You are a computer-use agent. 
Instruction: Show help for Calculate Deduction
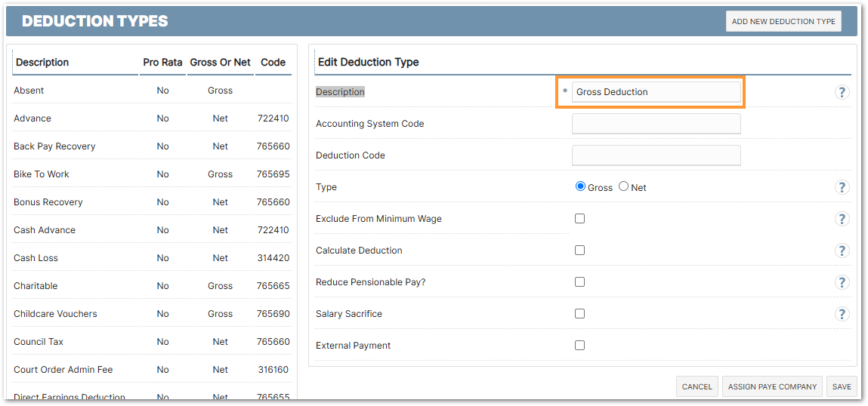tap(842, 251)
